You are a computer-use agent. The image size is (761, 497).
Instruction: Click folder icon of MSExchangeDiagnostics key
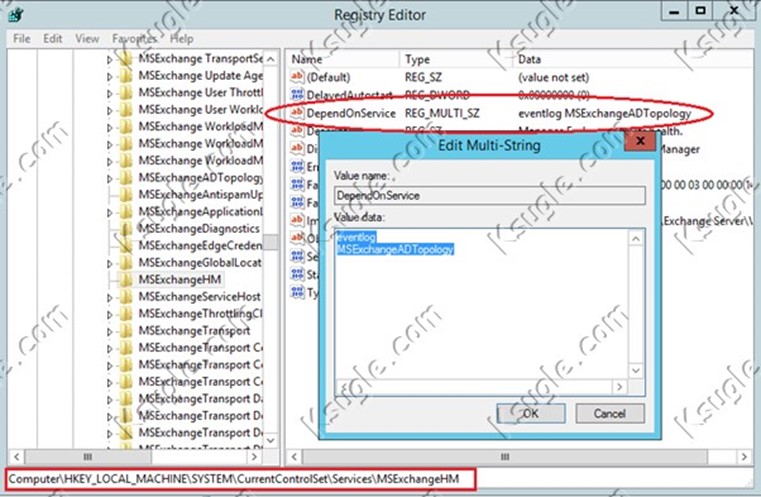tap(126, 229)
